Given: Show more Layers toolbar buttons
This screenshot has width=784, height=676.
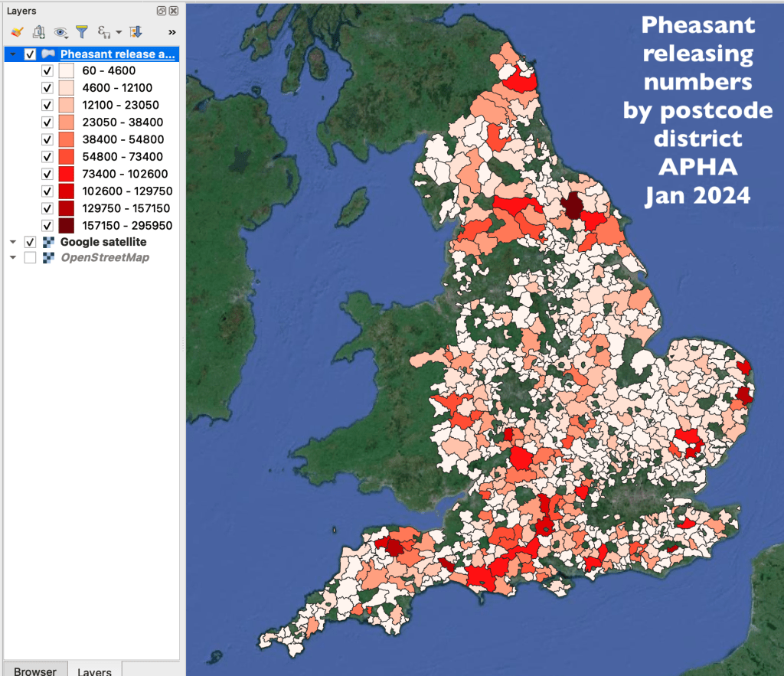Looking at the screenshot, I should pos(171,32).
